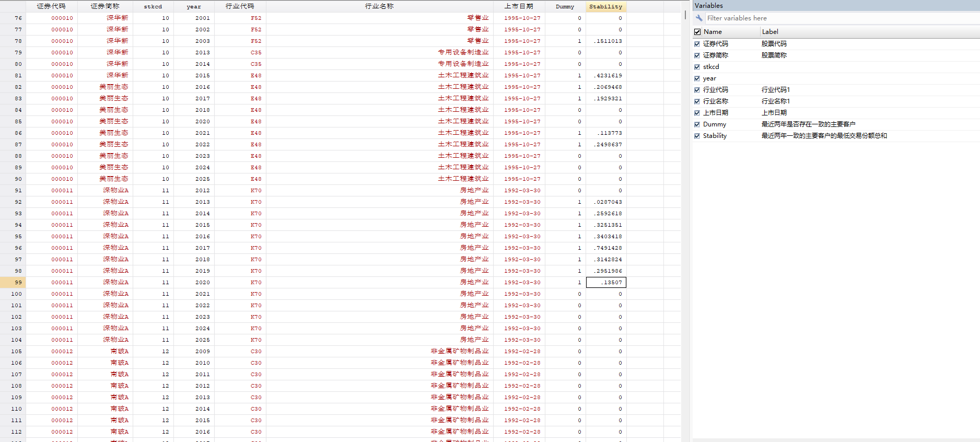This screenshot has width=980, height=442.
Task: Toggle the Stability variable checkbox
Action: [x=697, y=136]
